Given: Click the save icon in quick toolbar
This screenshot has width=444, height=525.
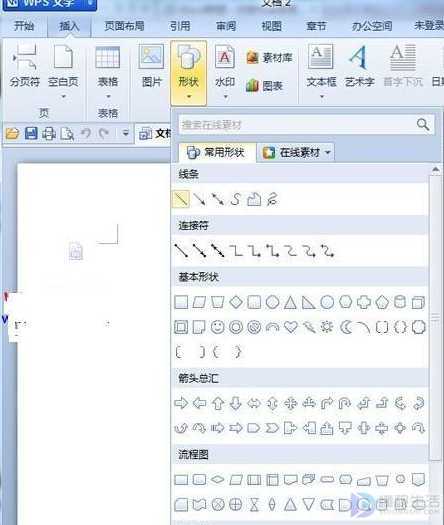Looking at the screenshot, I should (x=31, y=134).
